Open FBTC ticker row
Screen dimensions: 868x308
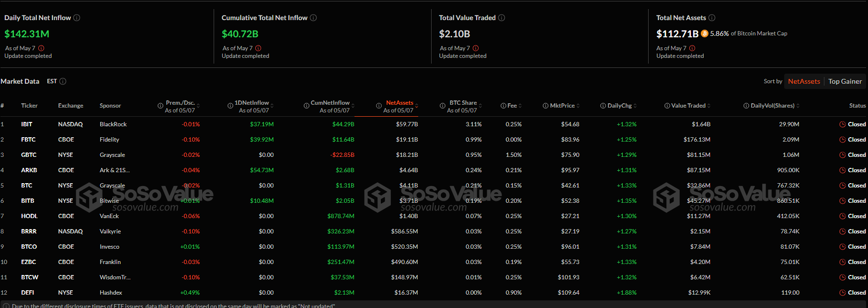click(x=28, y=140)
